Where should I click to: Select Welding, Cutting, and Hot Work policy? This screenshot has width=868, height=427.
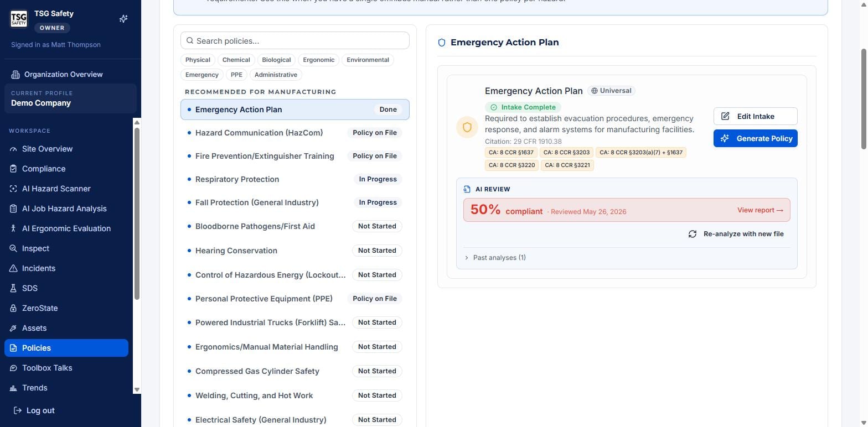(x=295, y=395)
